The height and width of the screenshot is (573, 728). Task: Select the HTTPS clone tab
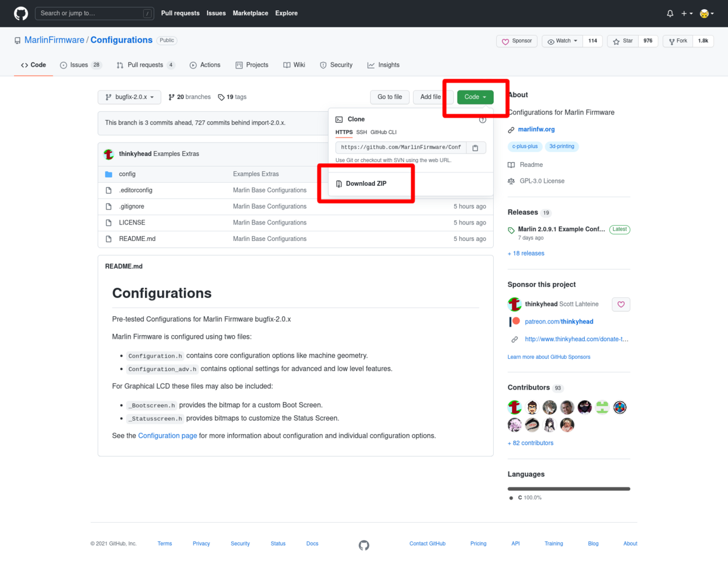(344, 132)
